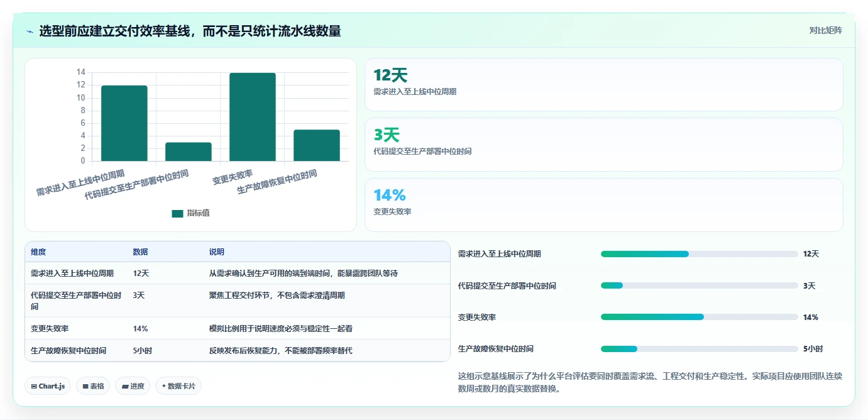Click the 指标值 legend text

point(198,213)
